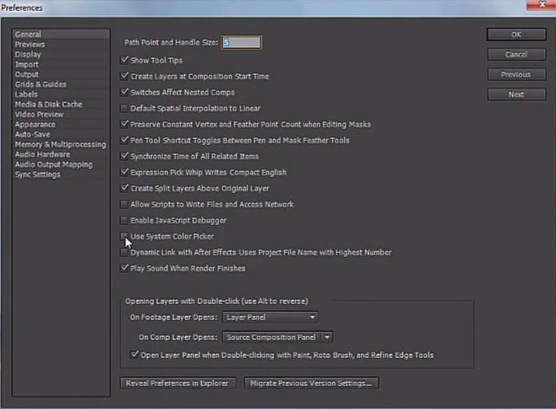Uncheck Synchronize Time of All Related Items

tap(124, 156)
